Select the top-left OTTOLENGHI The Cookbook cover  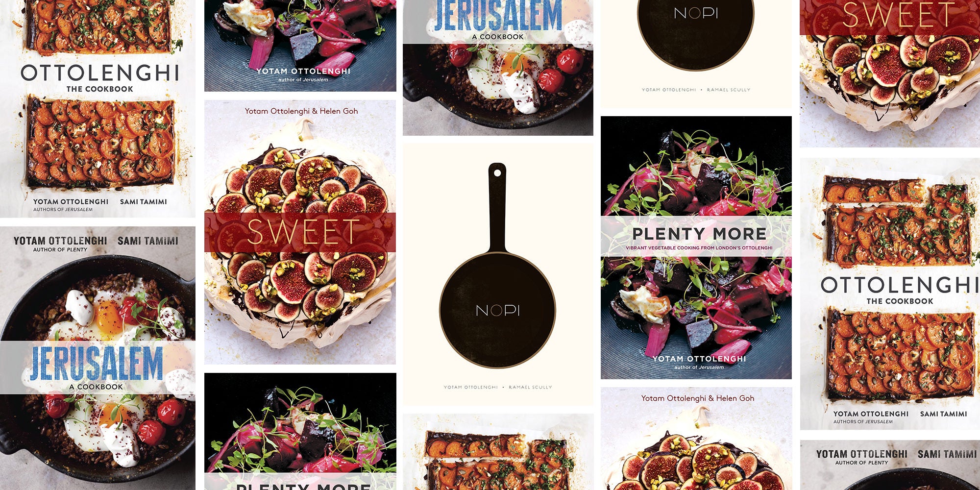pyautogui.click(x=98, y=109)
